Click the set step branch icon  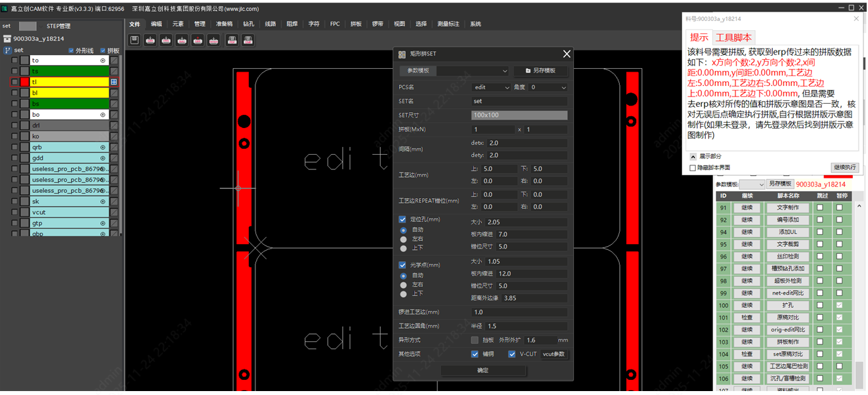[x=8, y=50]
